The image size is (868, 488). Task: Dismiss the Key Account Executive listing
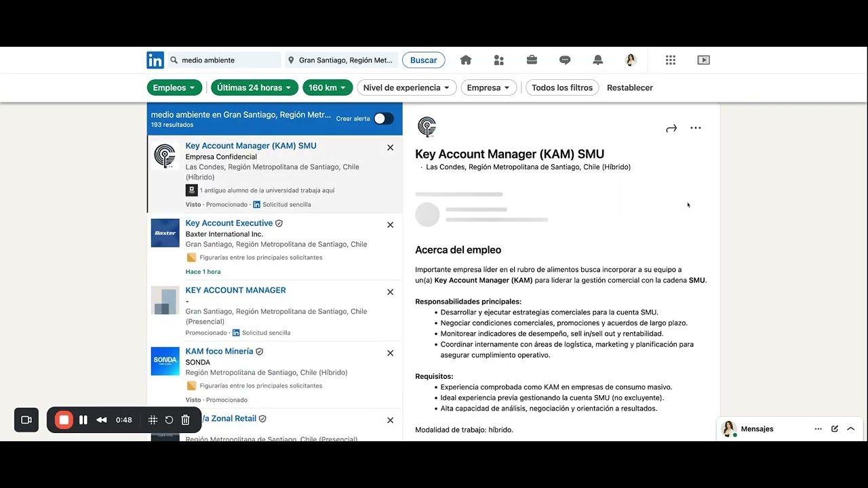(390, 225)
